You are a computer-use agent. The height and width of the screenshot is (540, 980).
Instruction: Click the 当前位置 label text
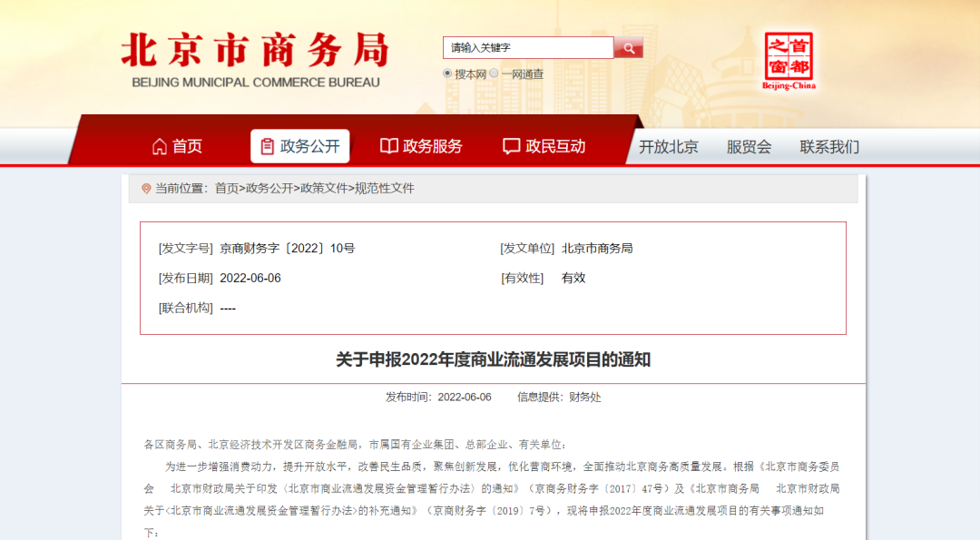click(181, 188)
